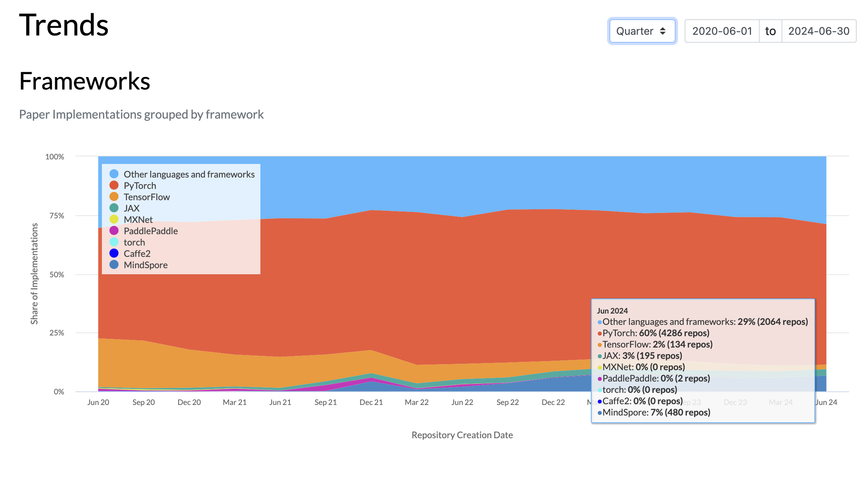Image resolution: width=868 pixels, height=479 pixels.
Task: Click the MindSpore legend label text
Action: pos(145,265)
